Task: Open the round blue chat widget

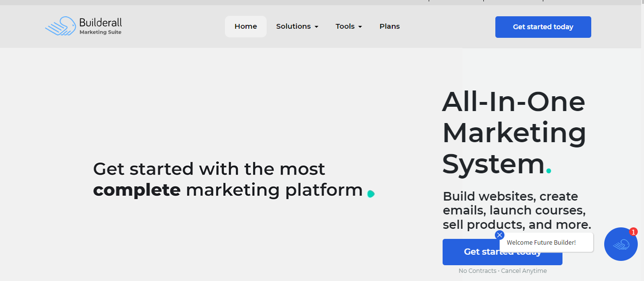Action: (x=621, y=244)
